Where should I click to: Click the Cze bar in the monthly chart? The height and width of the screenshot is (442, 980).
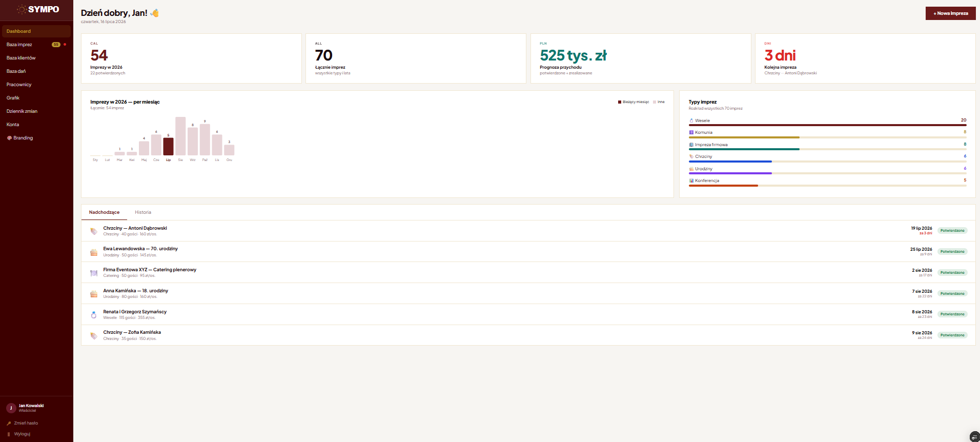[x=156, y=145]
